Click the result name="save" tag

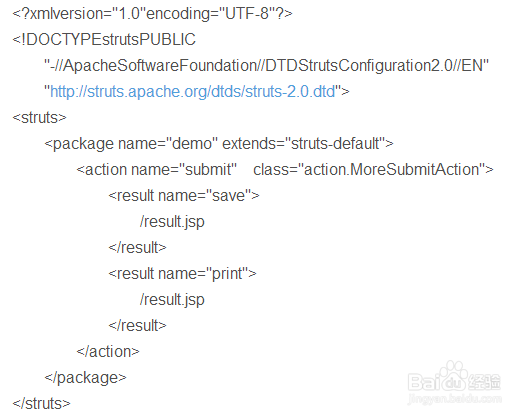184,196
